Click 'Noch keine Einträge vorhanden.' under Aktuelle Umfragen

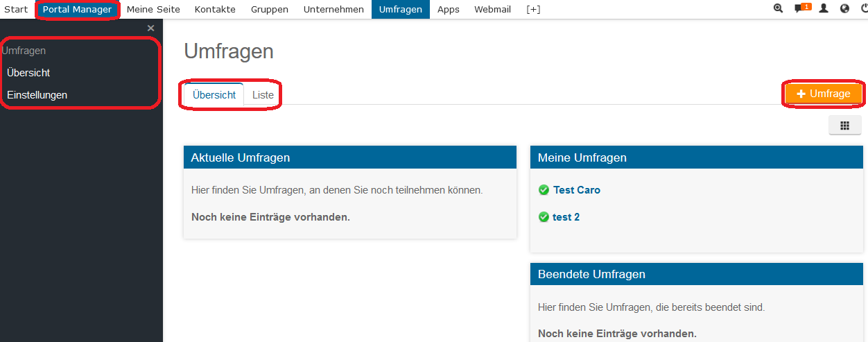click(x=270, y=217)
